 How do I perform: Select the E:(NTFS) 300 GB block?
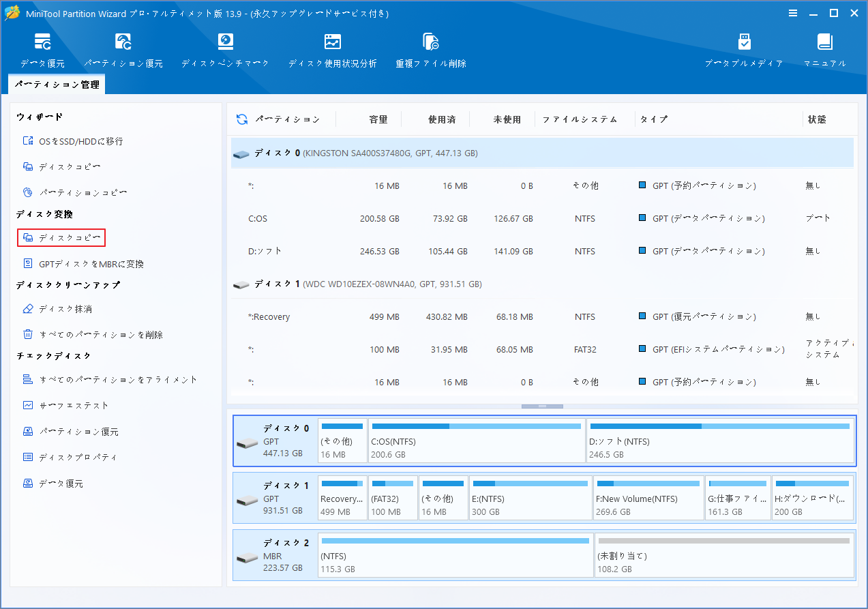530,498
